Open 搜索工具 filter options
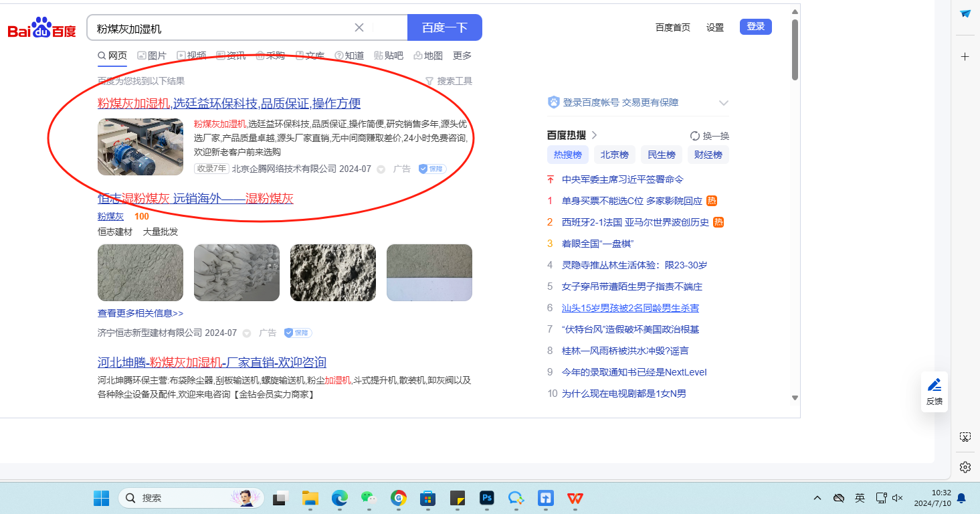 pos(449,81)
